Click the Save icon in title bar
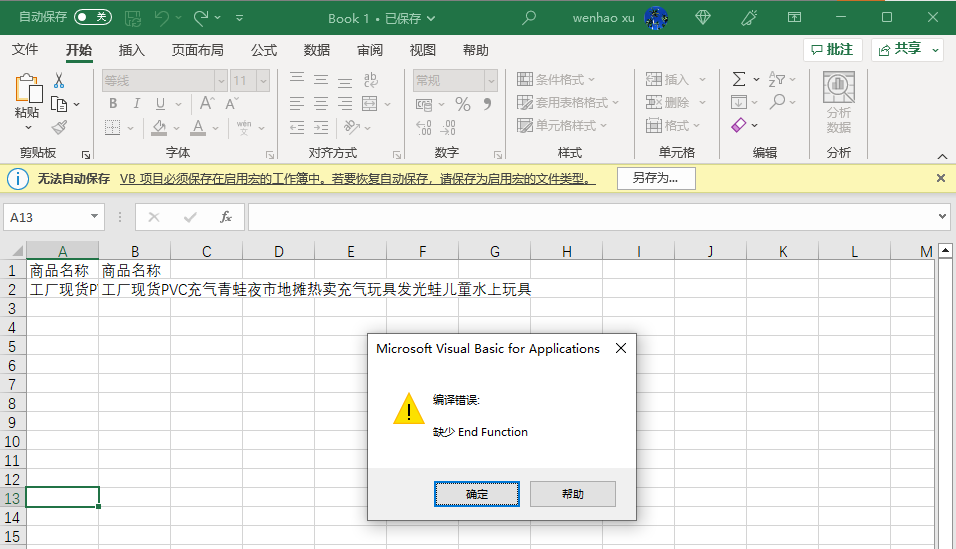The width and height of the screenshot is (956, 549). point(133,18)
